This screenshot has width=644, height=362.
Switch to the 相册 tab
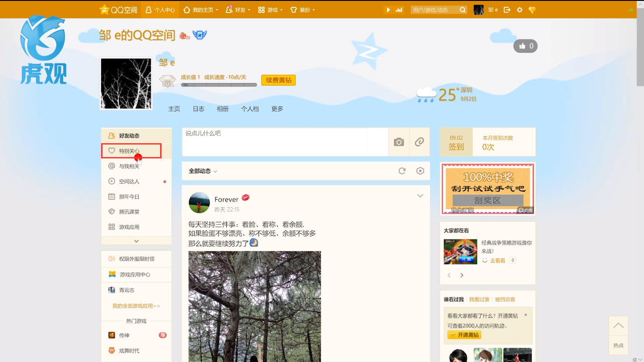click(x=223, y=109)
